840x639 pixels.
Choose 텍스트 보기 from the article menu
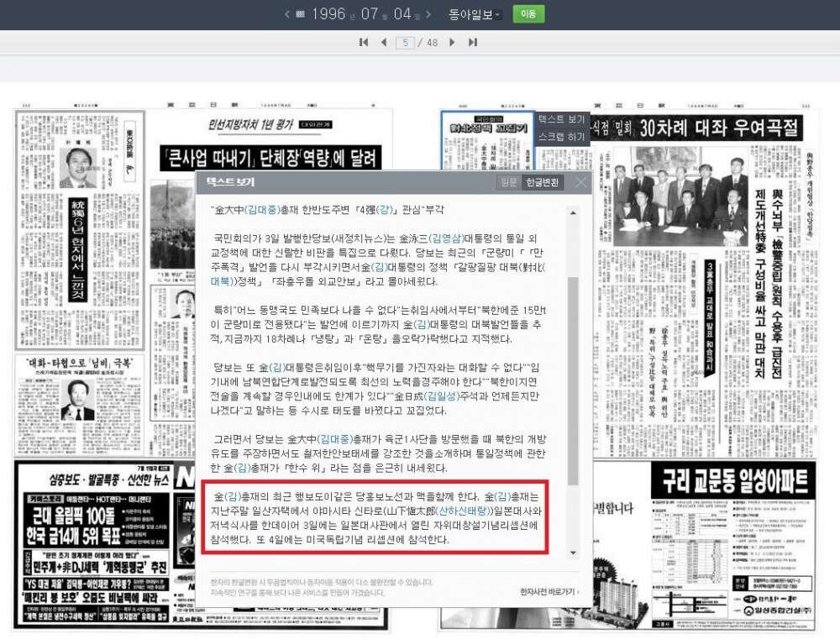coord(561,120)
